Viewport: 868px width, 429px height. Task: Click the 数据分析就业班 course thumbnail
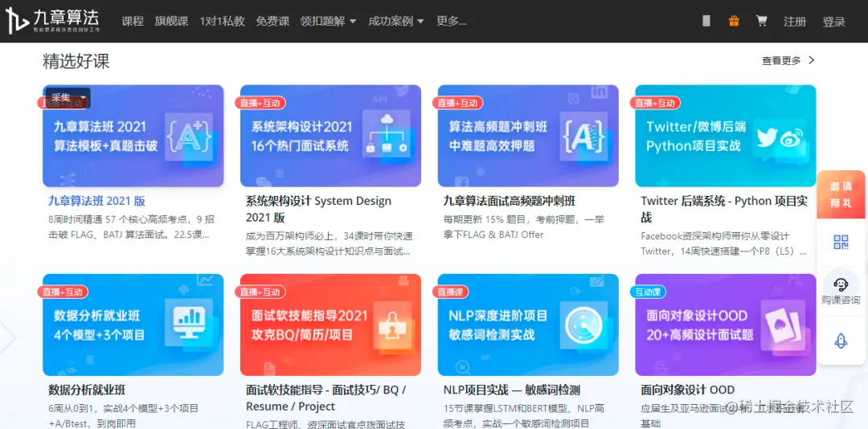tap(133, 325)
